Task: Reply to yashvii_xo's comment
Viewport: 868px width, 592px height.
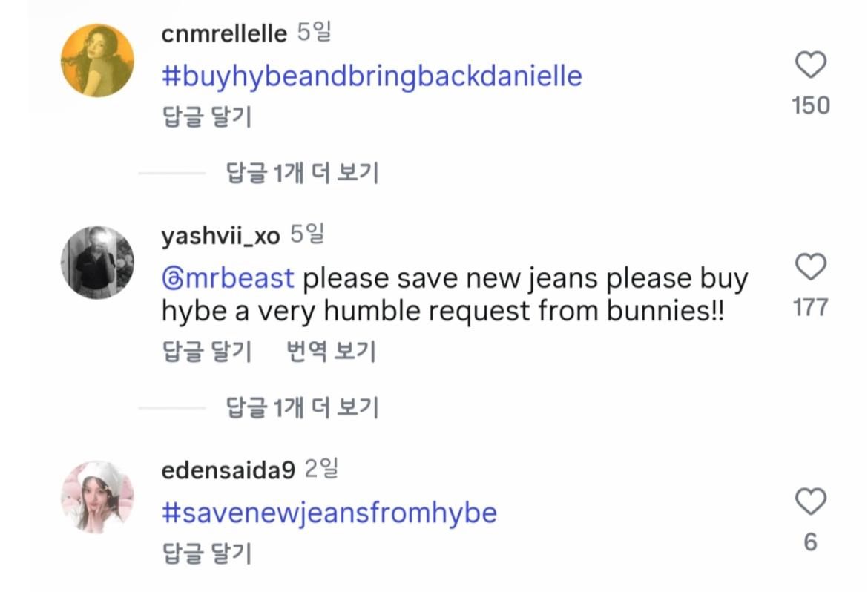Action: [x=207, y=351]
